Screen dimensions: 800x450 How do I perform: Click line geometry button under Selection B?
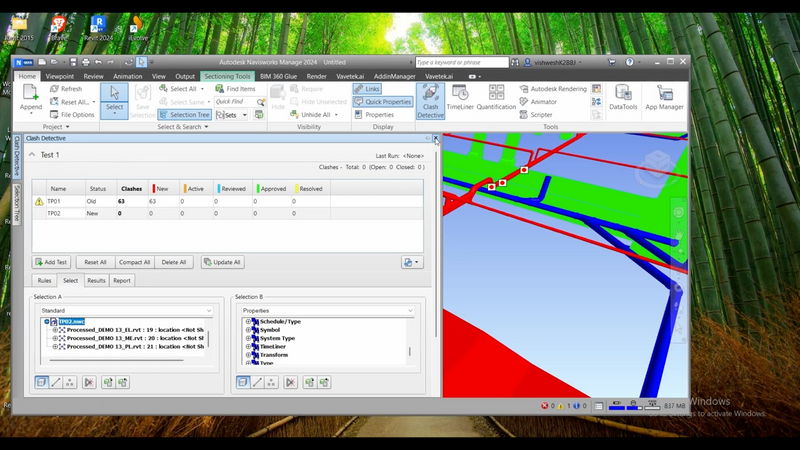click(x=257, y=382)
